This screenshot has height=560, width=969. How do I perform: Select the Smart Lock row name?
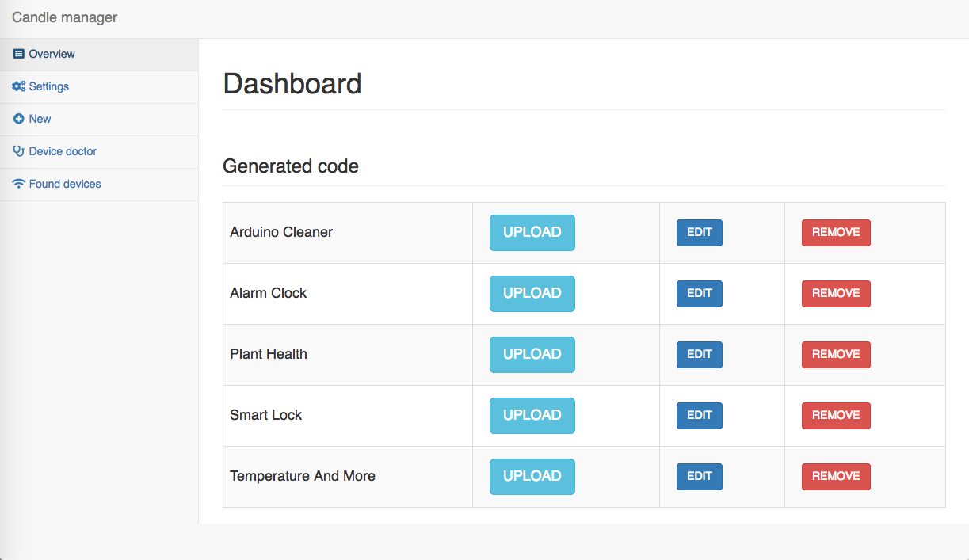tap(266, 415)
